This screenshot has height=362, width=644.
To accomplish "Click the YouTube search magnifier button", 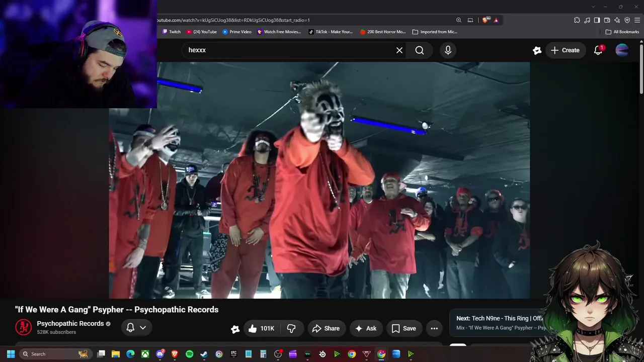I will 420,50.
